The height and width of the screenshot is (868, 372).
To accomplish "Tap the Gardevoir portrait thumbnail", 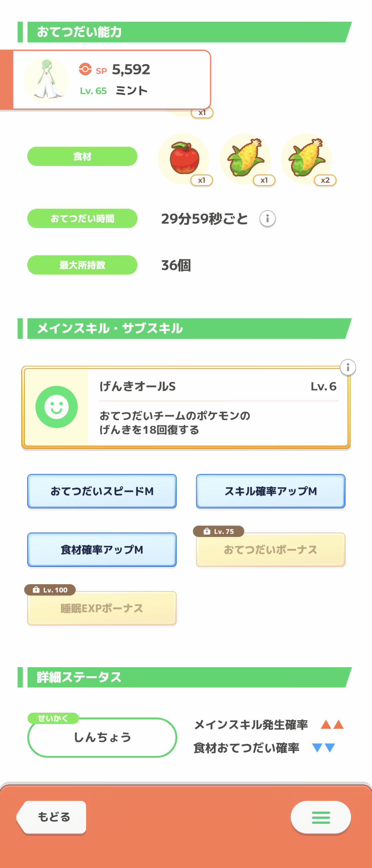I will tap(46, 80).
